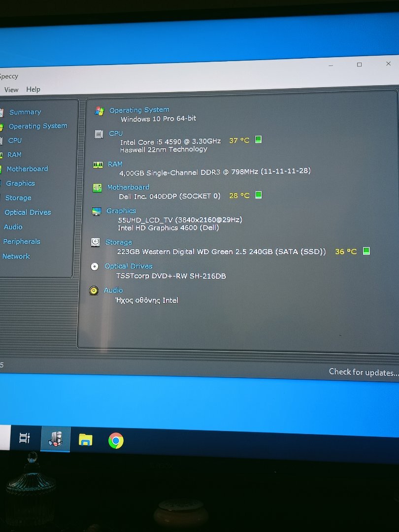Select Optical Drives in sidebar

pyautogui.click(x=28, y=212)
